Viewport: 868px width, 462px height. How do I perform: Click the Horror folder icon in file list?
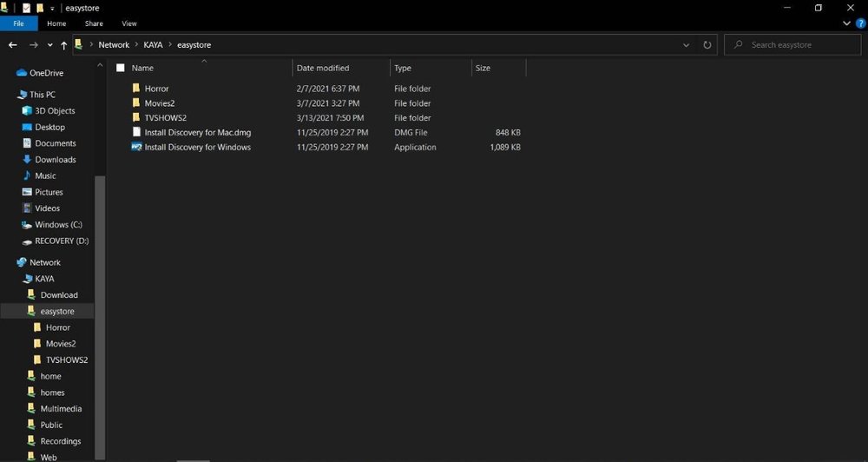tap(136, 89)
